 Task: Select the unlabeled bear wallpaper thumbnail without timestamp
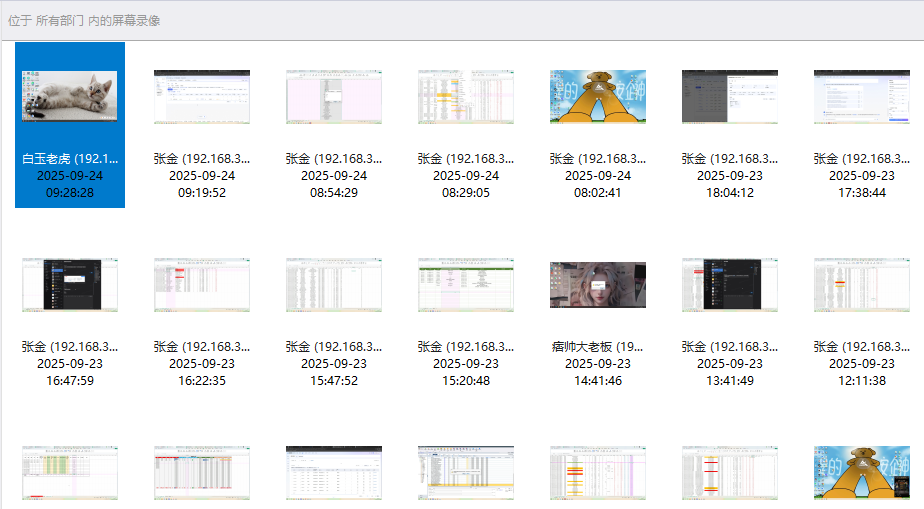862,472
